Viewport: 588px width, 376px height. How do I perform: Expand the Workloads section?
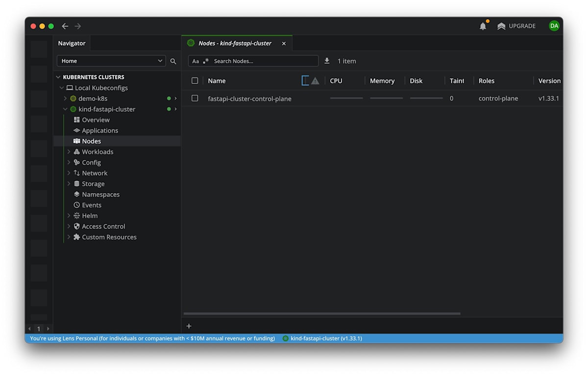click(x=69, y=151)
